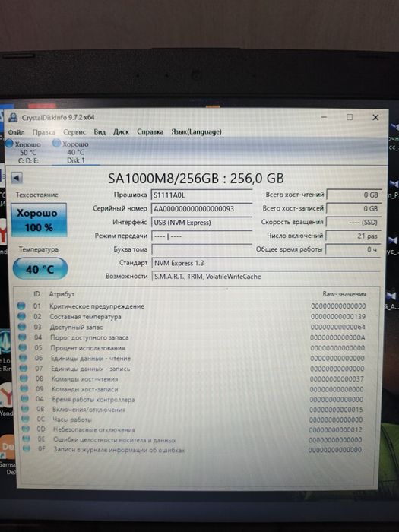Click status icon of Часы работы row

(x=25, y=419)
